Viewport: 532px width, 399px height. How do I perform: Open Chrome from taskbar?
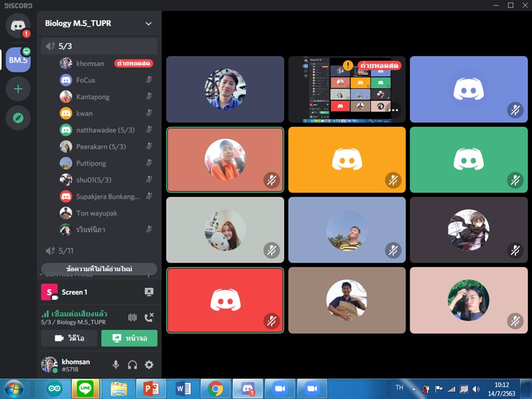pos(216,389)
